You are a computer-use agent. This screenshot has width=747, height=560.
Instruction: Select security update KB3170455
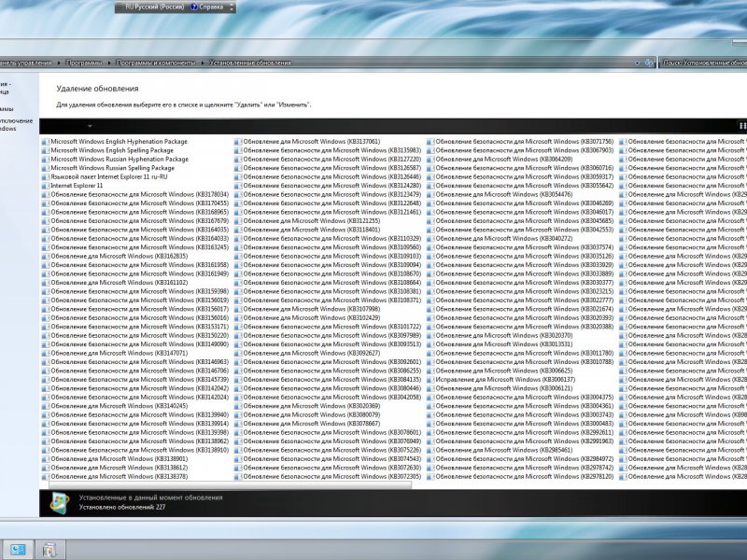pyautogui.click(x=135, y=203)
